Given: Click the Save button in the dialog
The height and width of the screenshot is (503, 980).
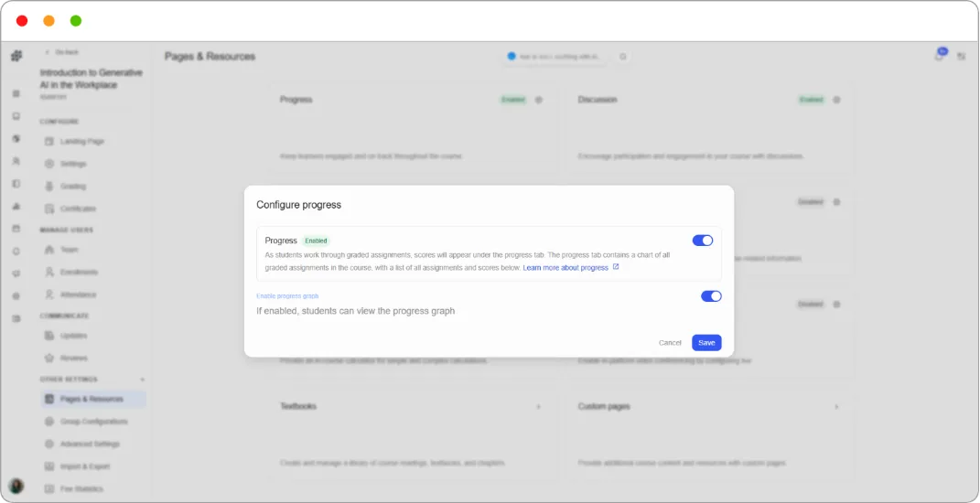Looking at the screenshot, I should pos(706,342).
